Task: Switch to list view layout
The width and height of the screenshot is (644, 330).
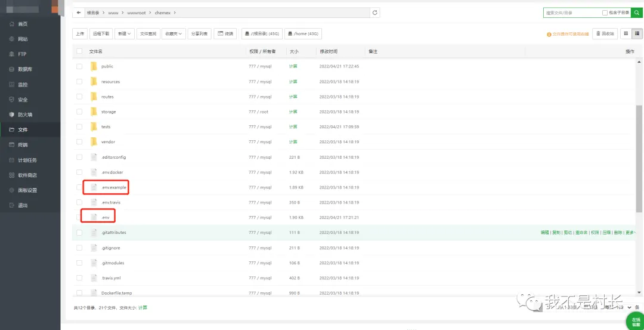Action: 637,34
